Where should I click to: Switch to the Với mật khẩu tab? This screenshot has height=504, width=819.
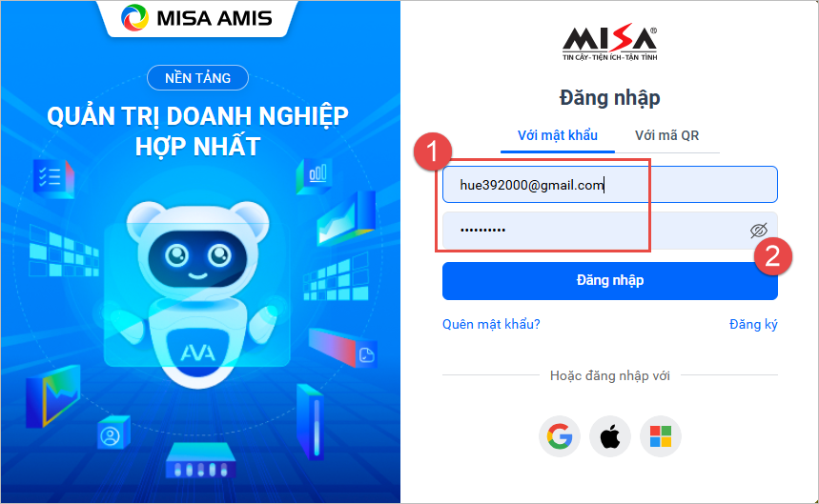(x=558, y=135)
